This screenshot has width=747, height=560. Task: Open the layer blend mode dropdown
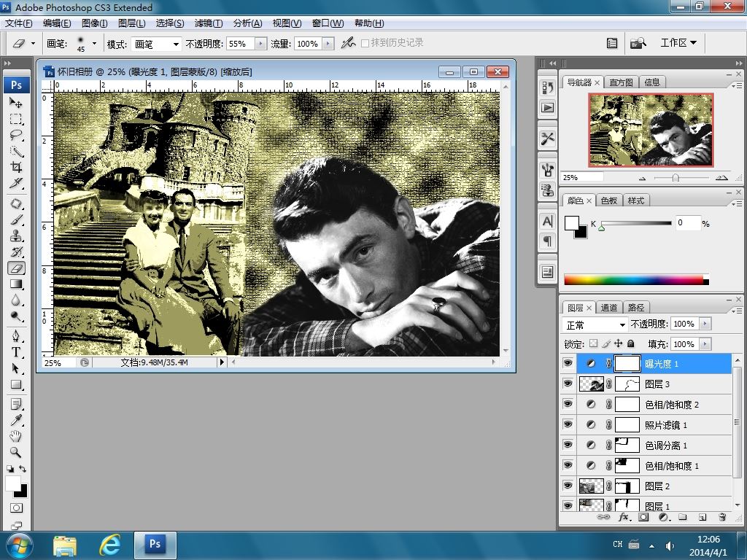pos(595,324)
